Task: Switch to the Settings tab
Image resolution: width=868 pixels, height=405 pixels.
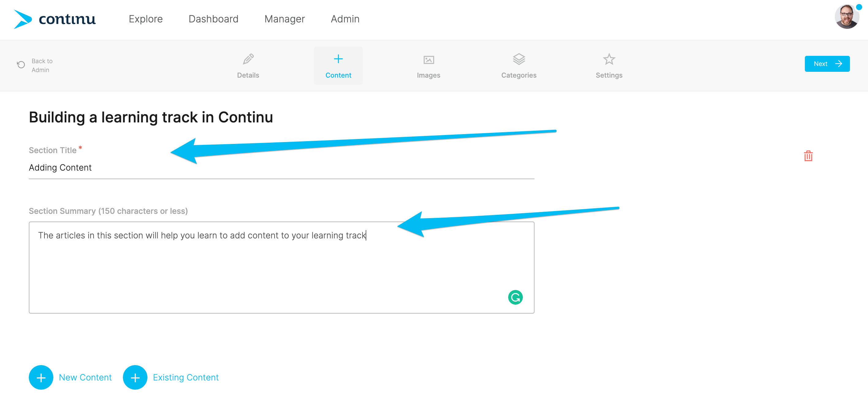Action: pyautogui.click(x=609, y=75)
